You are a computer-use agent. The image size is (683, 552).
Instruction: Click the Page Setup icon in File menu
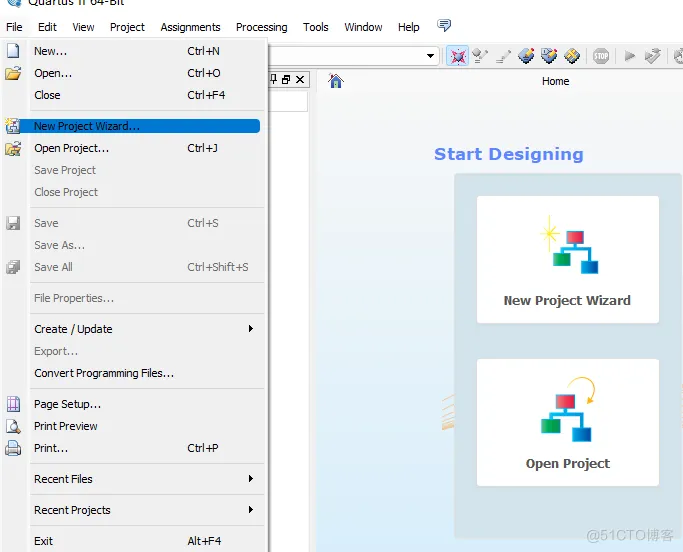tap(13, 404)
